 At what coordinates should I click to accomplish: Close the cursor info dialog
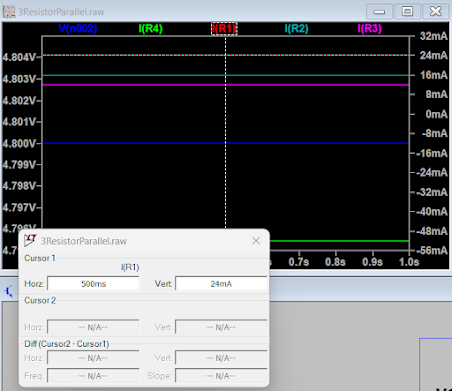[x=256, y=241]
